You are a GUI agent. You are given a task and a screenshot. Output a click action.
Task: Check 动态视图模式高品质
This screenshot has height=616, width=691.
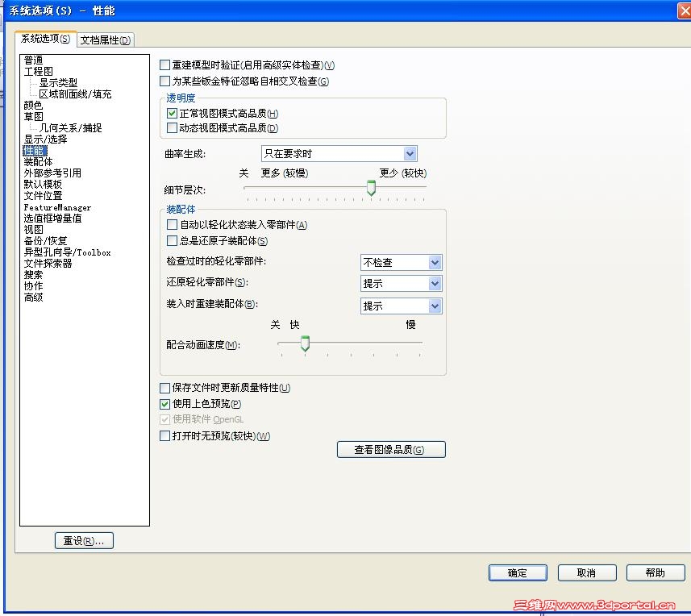[172, 128]
